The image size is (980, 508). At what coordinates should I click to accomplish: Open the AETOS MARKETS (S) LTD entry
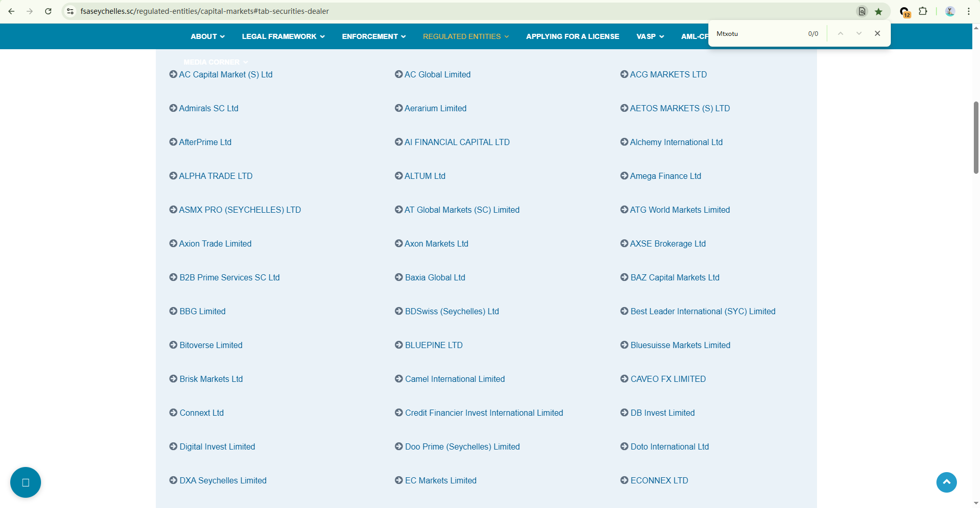[680, 108]
